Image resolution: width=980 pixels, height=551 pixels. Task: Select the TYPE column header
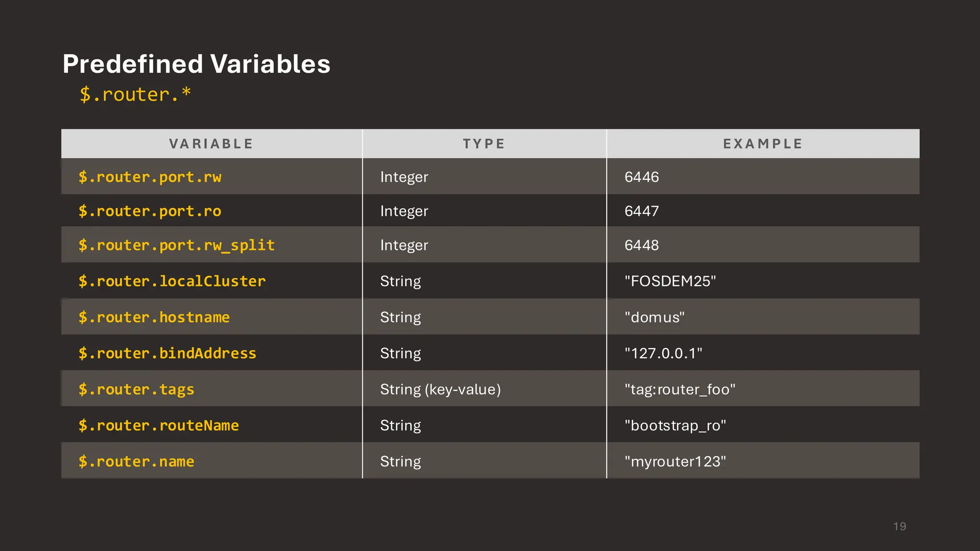pyautogui.click(x=484, y=144)
